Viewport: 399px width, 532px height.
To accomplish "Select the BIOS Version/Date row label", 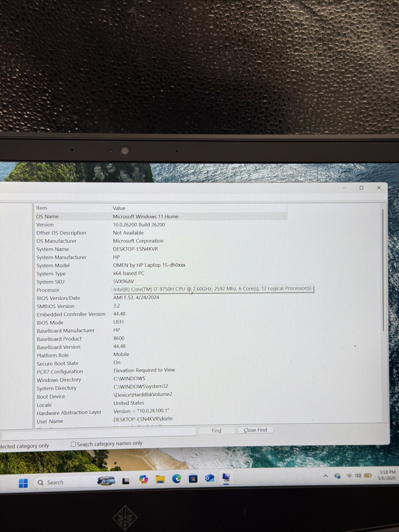I will tap(58, 298).
